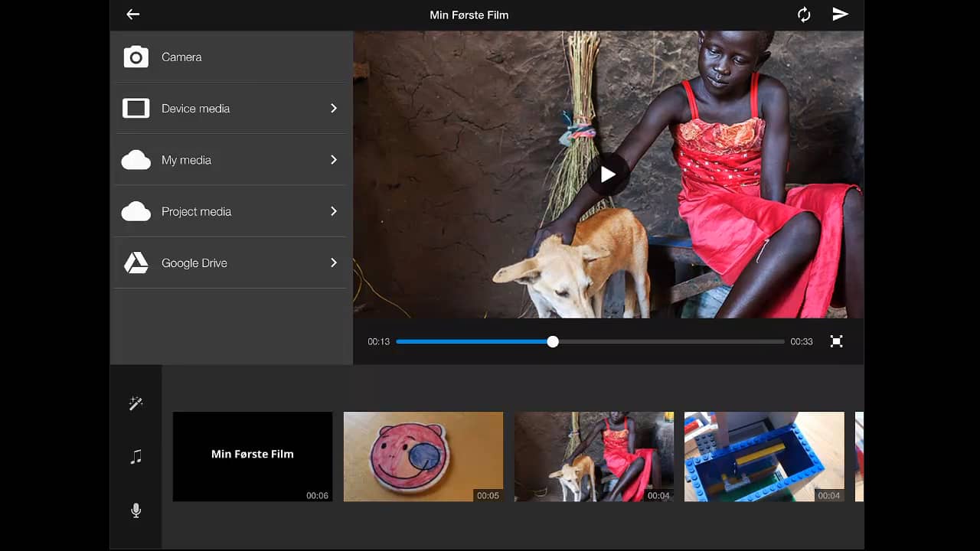Image resolution: width=980 pixels, height=551 pixels.
Task: Tap the Google Drive logo icon
Action: click(x=136, y=262)
